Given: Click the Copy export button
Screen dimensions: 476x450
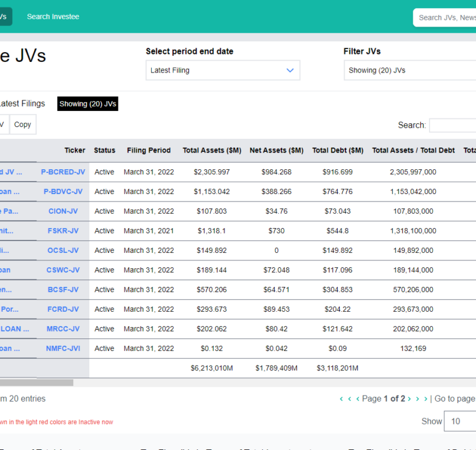Looking at the screenshot, I should (23, 125).
